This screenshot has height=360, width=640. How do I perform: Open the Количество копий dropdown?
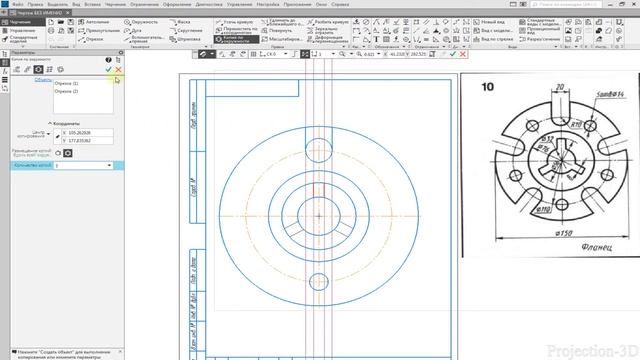[x=109, y=165]
